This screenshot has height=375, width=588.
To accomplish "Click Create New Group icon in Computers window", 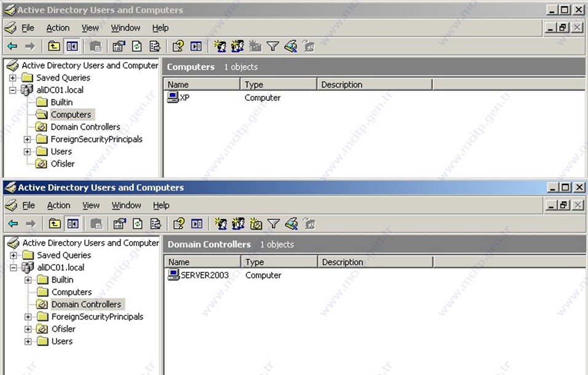I will click(x=237, y=46).
